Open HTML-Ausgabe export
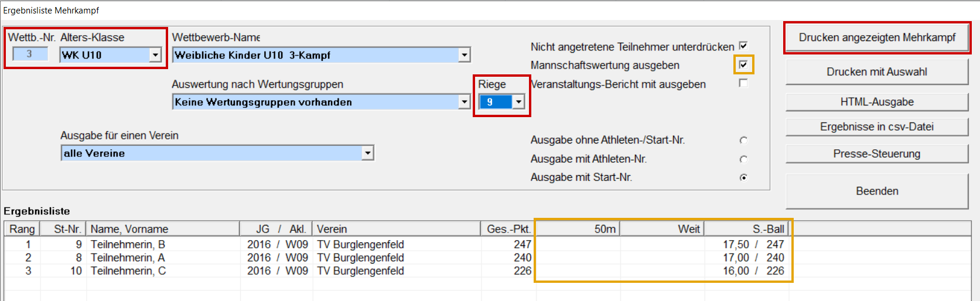 click(x=876, y=102)
